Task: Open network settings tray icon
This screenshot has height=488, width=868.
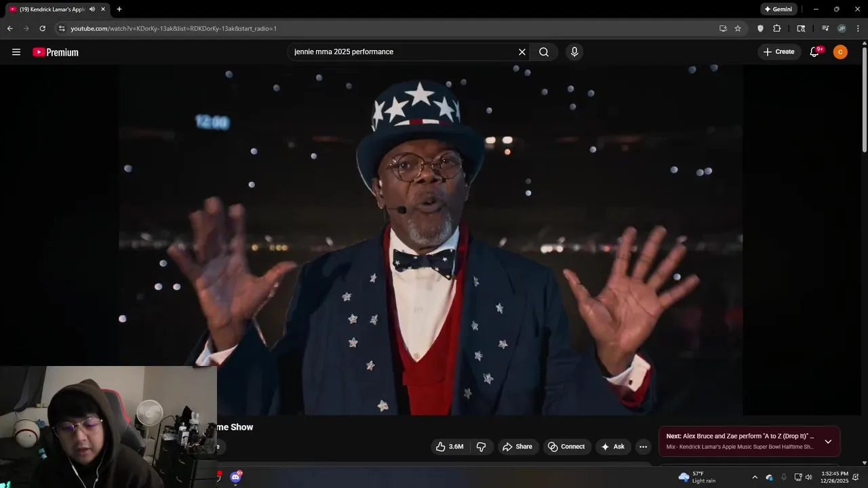Action: pos(798,477)
